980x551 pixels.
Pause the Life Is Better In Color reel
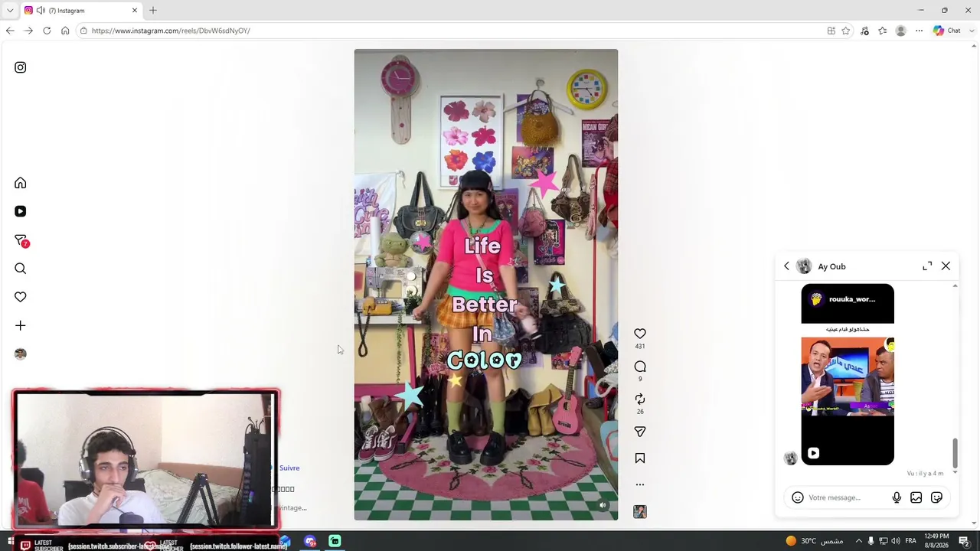[x=485, y=285]
